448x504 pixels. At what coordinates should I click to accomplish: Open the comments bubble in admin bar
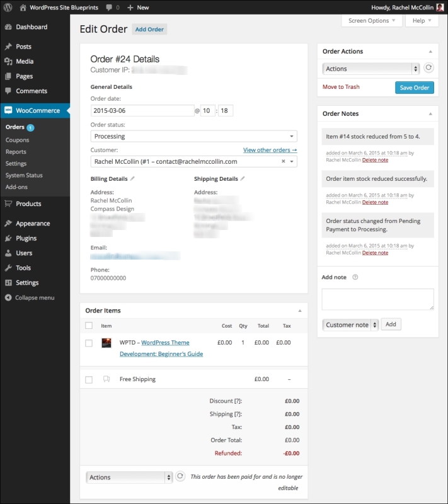coord(109,8)
